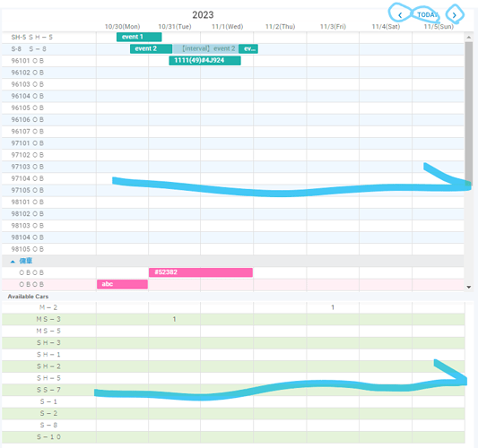The image size is (478, 448).
Task: Select the 'S-8 S – 8' row label
Action: pyautogui.click(x=29, y=49)
